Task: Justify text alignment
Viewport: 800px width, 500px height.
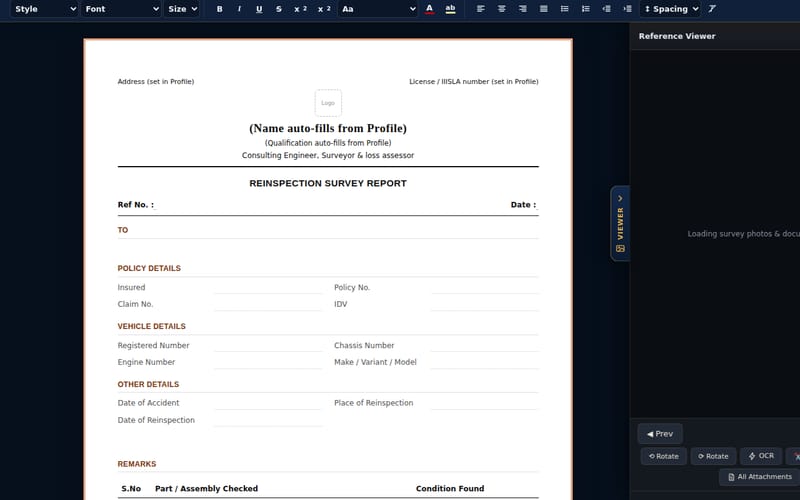Action: (x=544, y=9)
